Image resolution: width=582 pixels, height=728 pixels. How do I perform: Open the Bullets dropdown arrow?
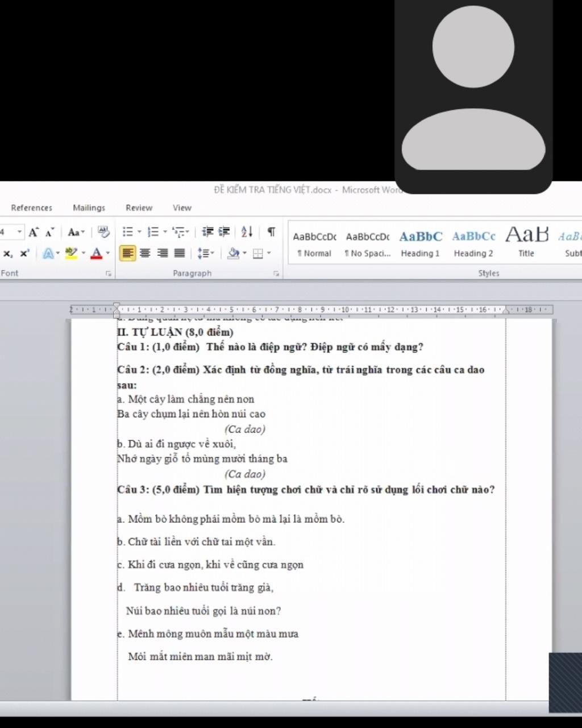(x=139, y=232)
